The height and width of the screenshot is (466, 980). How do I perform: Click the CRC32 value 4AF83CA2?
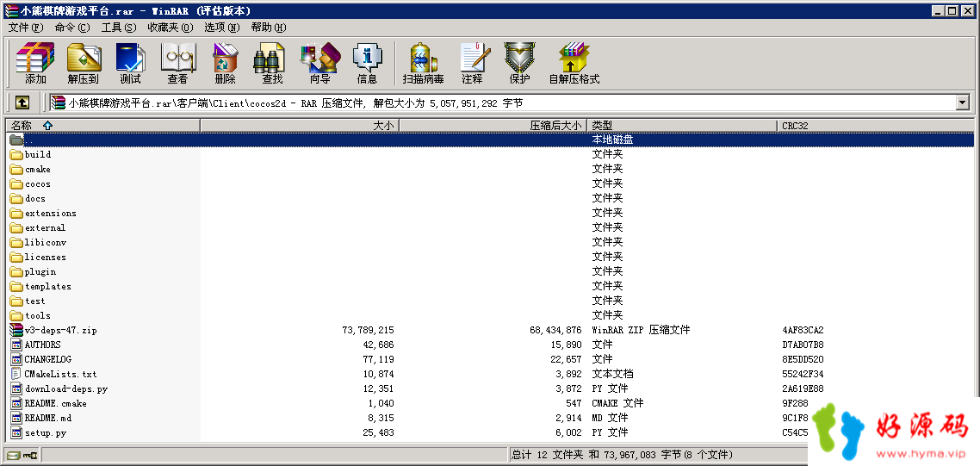[803, 330]
